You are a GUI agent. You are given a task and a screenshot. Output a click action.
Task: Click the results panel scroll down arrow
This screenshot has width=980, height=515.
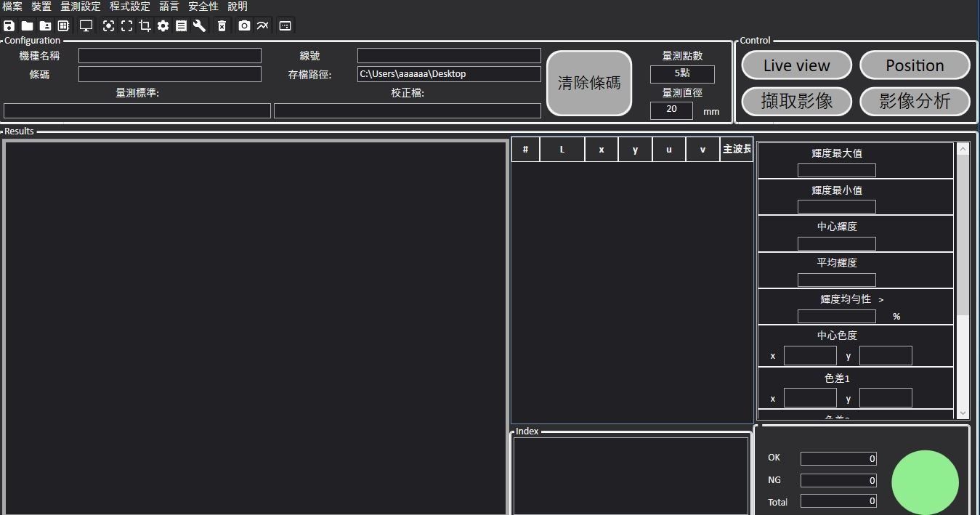pyautogui.click(x=963, y=413)
